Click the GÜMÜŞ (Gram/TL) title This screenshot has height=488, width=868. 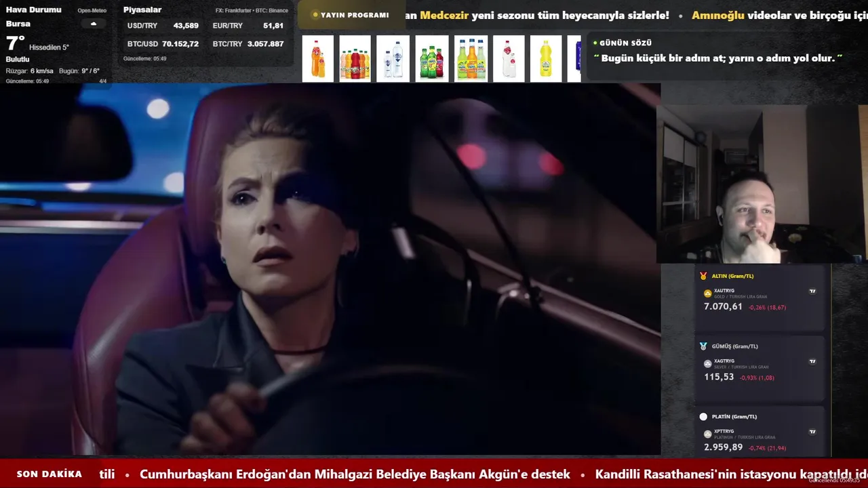tap(734, 346)
